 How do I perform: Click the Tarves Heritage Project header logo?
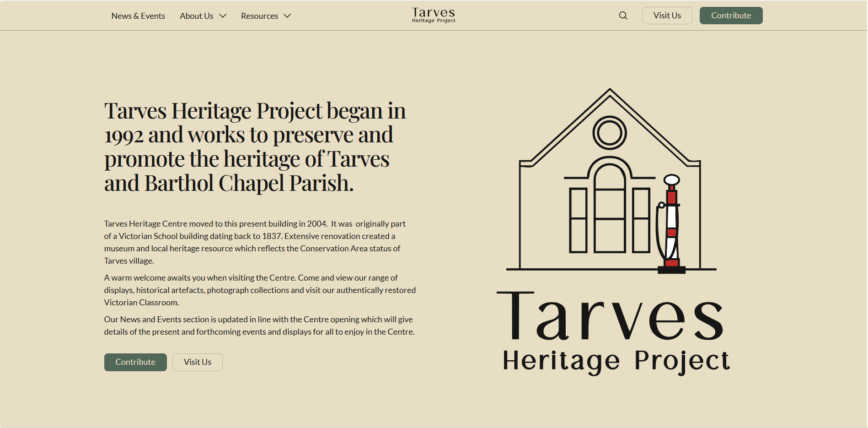(x=434, y=15)
